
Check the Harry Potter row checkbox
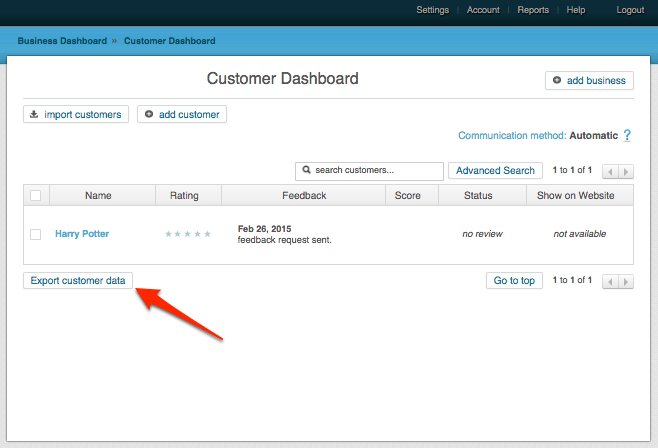(36, 234)
